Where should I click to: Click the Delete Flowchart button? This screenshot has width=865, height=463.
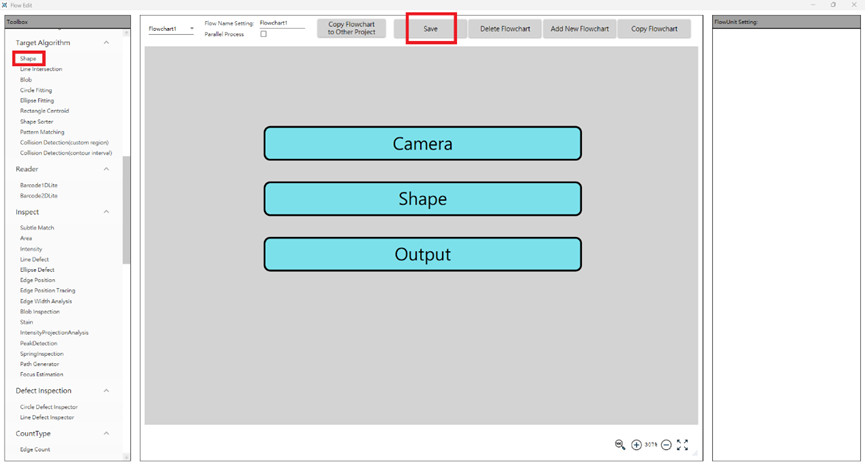coord(505,29)
